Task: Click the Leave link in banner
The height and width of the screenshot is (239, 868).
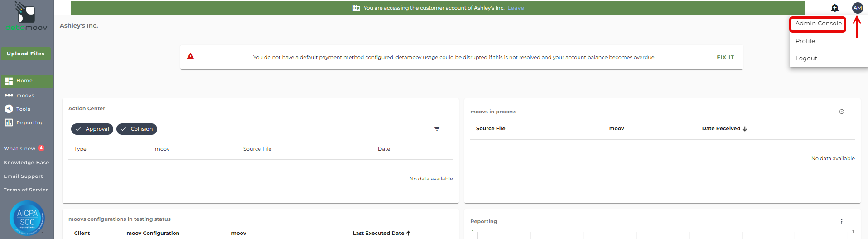Action: click(516, 8)
